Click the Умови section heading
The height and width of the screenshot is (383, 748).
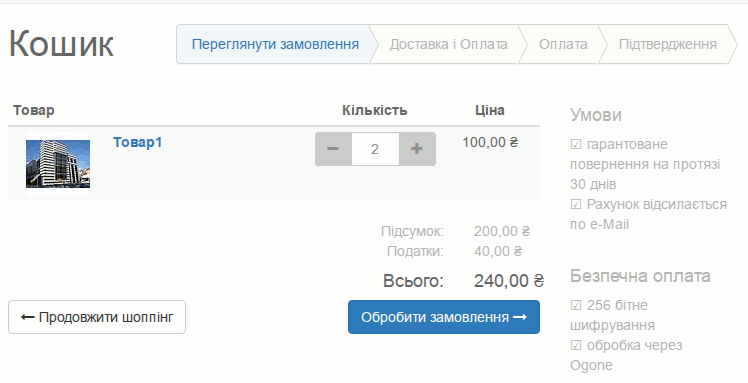tap(596, 115)
